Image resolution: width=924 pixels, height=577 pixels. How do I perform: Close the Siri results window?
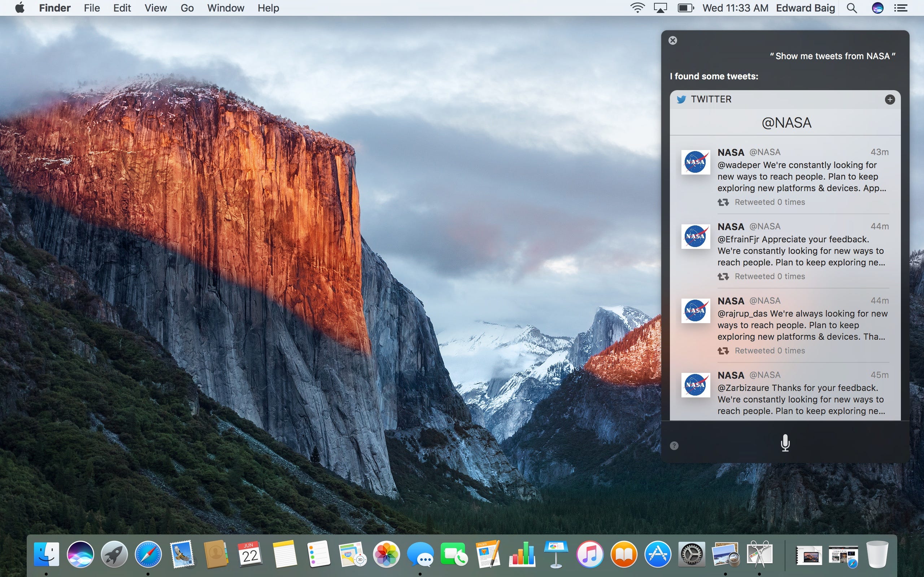point(673,40)
